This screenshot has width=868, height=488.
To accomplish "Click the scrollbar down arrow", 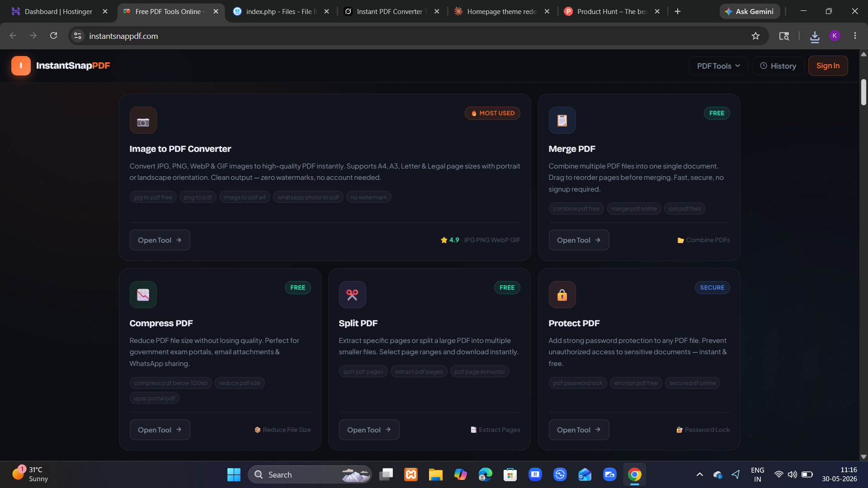I will [x=863, y=456].
